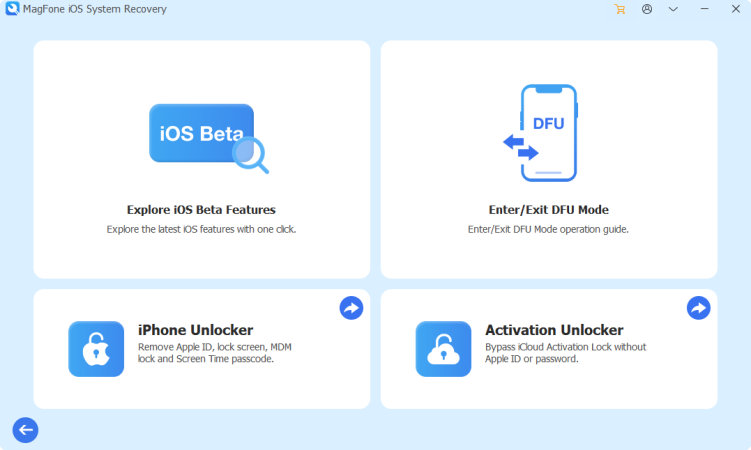Click 'Enter/Exit DFU Mode operation guide.' text

(548, 229)
